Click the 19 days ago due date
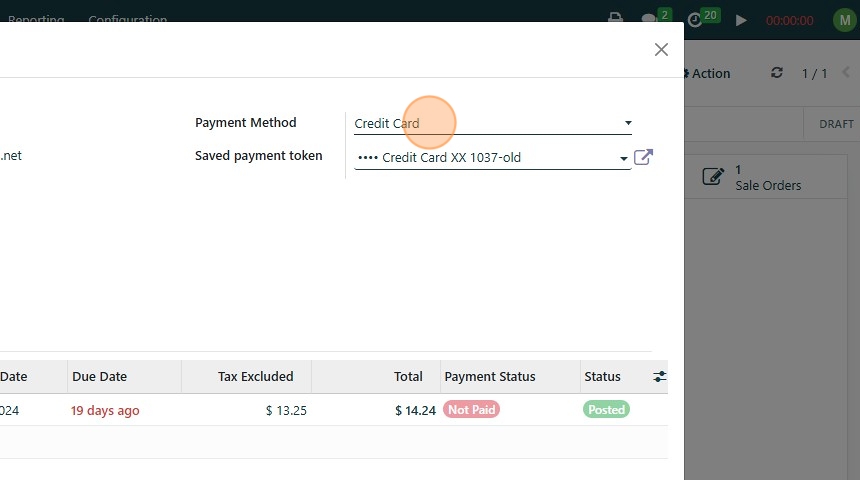Screen dimensions: 860x480 point(105,410)
